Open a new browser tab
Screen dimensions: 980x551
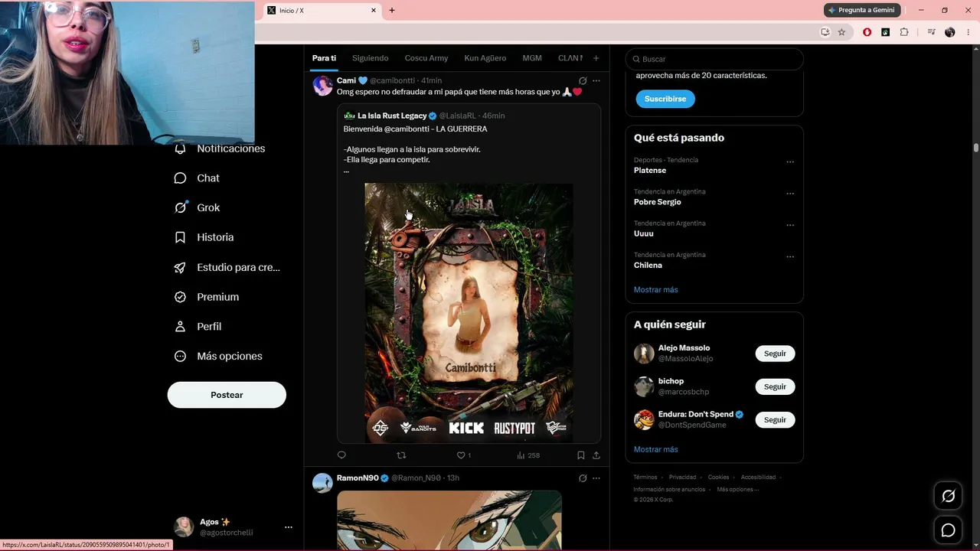[x=392, y=11]
